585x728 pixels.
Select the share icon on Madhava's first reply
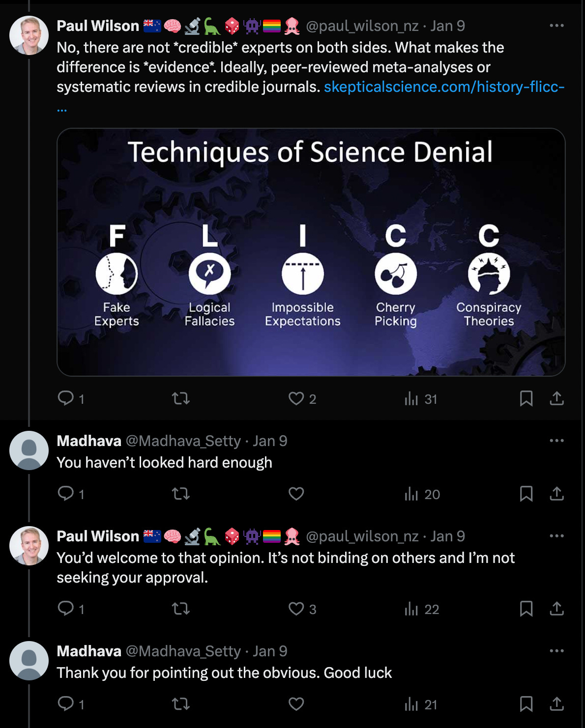point(556,494)
